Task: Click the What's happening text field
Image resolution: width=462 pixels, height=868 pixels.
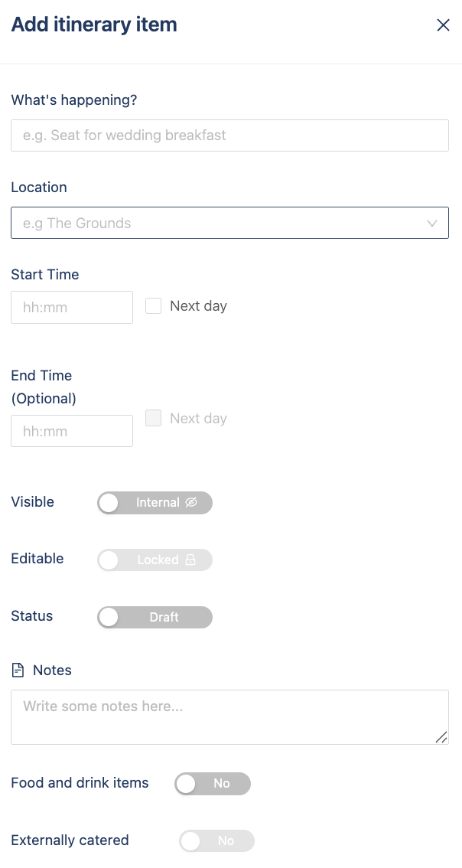Action: [229, 135]
